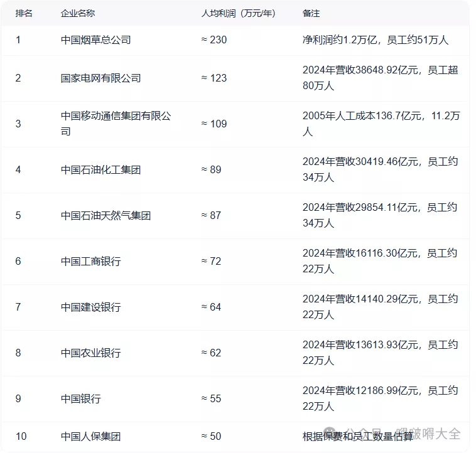Select the 中国工商银行 company name
476x453 pixels.
90,261
